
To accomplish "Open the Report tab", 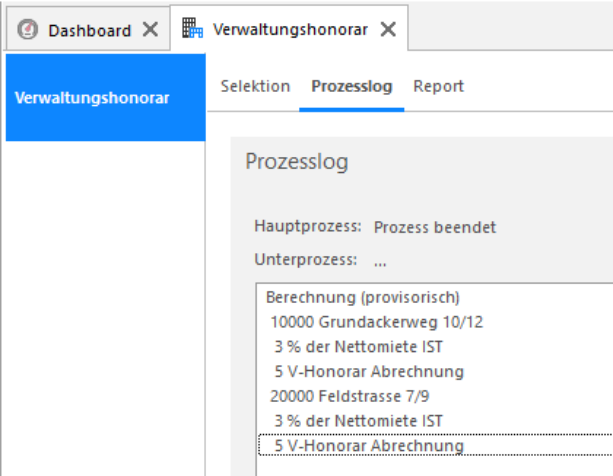I will [438, 86].
